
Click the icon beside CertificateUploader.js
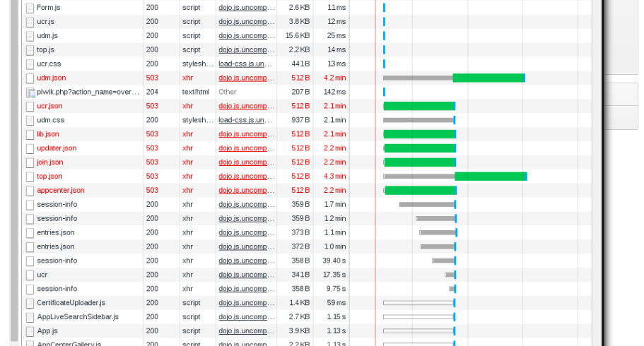(x=30, y=304)
